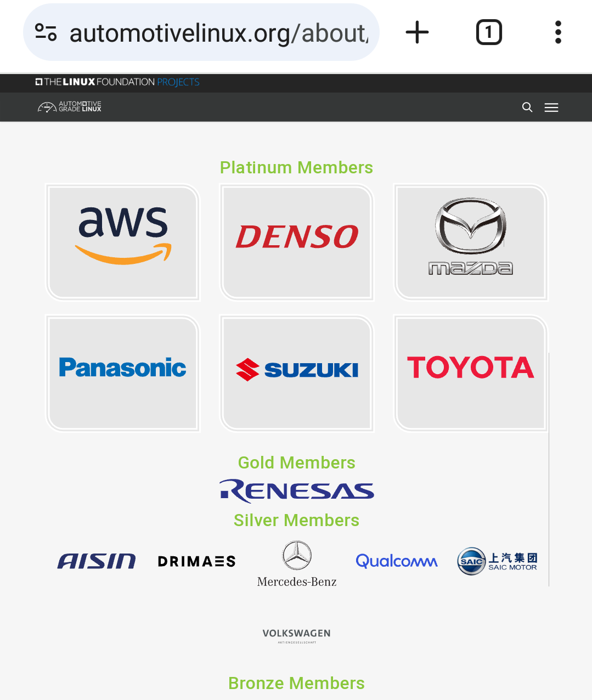The width and height of the screenshot is (592, 700).
Task: Select the DENSO member tile
Action: 297,242
